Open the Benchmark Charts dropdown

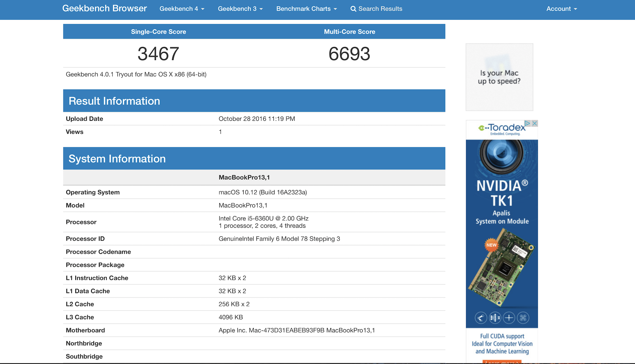306,9
